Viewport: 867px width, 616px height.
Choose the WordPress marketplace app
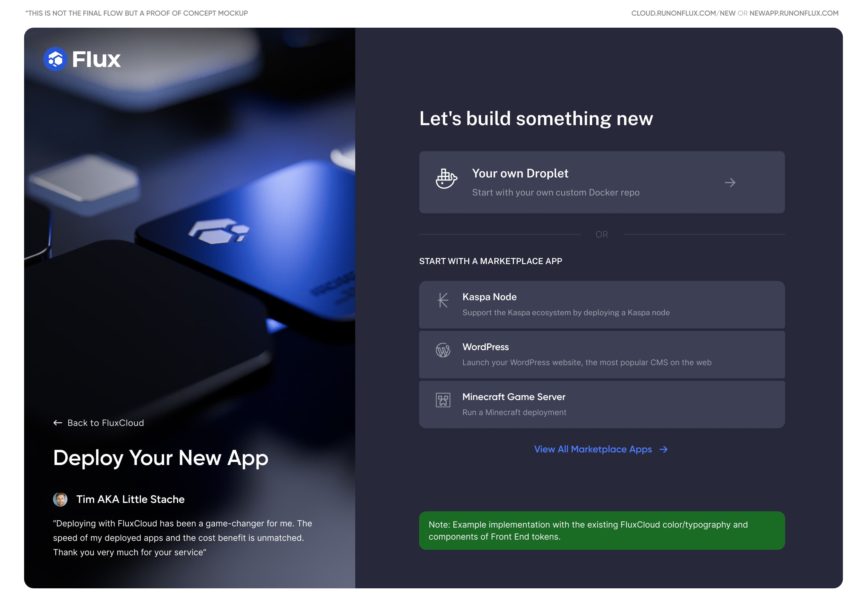(602, 354)
